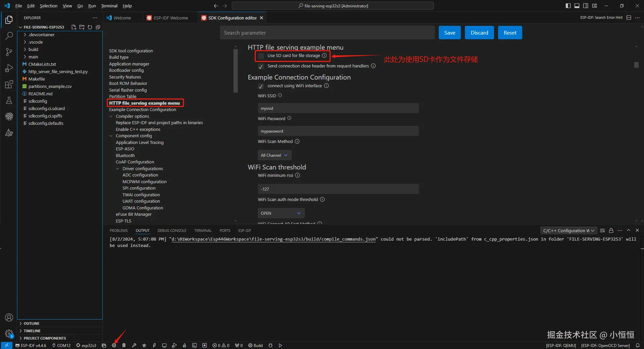Switch to the DEBUG CONSOLE panel tab
The height and width of the screenshot is (349, 644).
coord(172,231)
